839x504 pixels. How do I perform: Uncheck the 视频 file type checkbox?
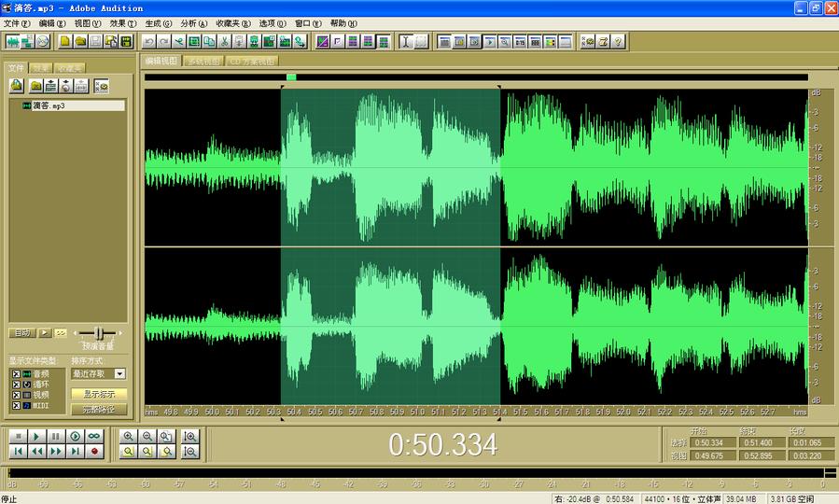15,395
